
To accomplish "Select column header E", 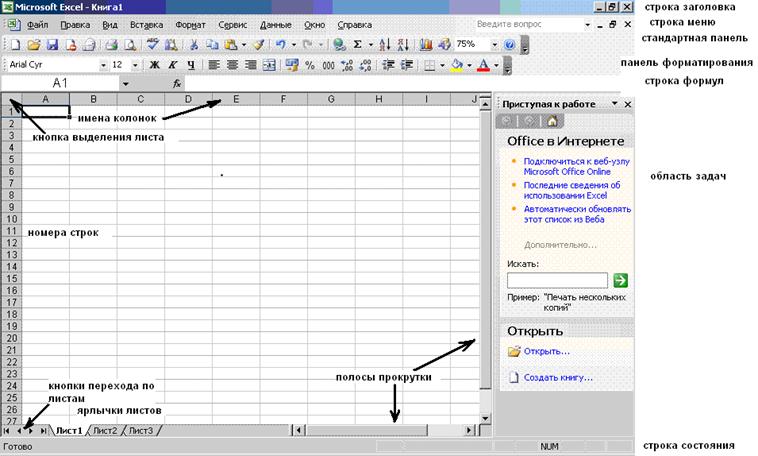I will click(x=236, y=99).
